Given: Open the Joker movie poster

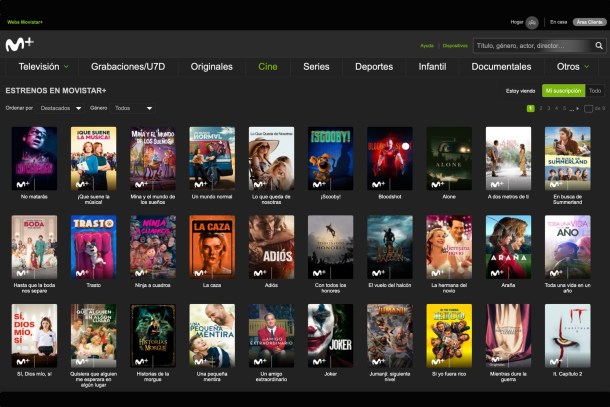Looking at the screenshot, I should (x=331, y=336).
